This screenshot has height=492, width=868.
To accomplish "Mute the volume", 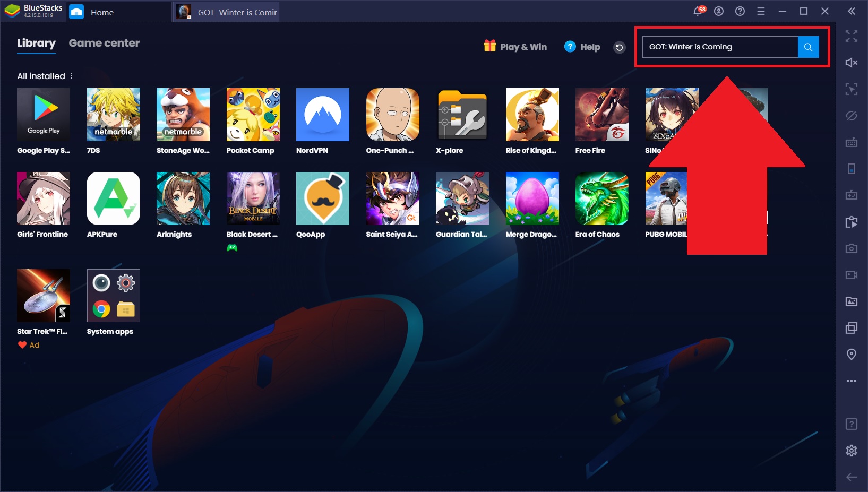I will [852, 63].
